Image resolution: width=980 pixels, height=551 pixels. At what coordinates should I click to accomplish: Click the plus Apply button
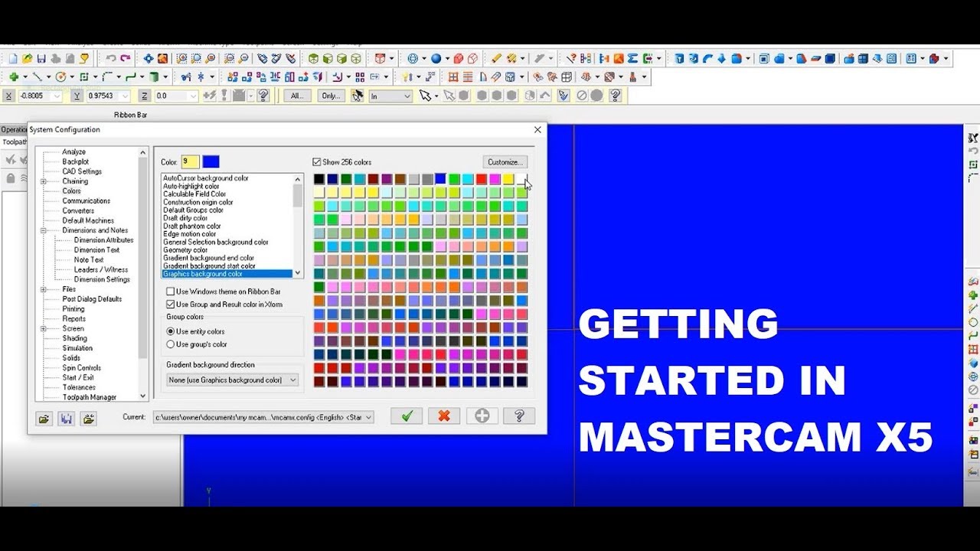tap(482, 416)
